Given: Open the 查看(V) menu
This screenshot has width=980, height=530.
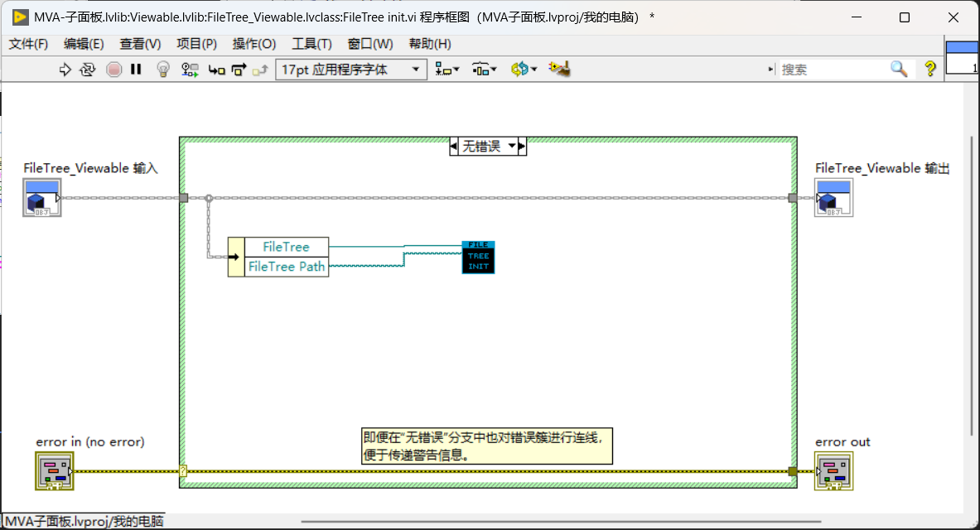Looking at the screenshot, I should [140, 44].
